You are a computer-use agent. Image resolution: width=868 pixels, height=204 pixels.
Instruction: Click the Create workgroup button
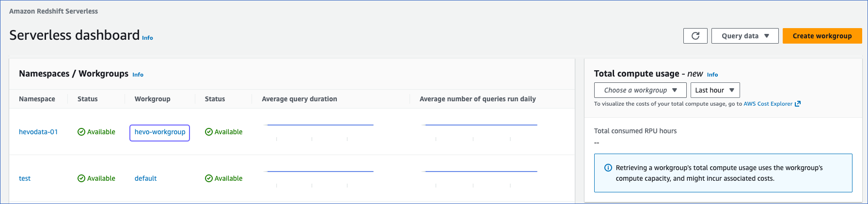[822, 36]
